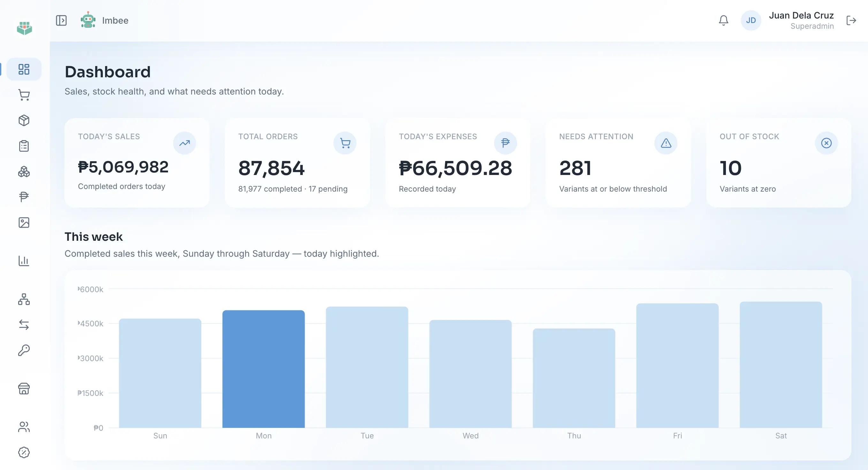Open the shopping cart sidebar icon
The image size is (868, 470).
pos(24,95)
